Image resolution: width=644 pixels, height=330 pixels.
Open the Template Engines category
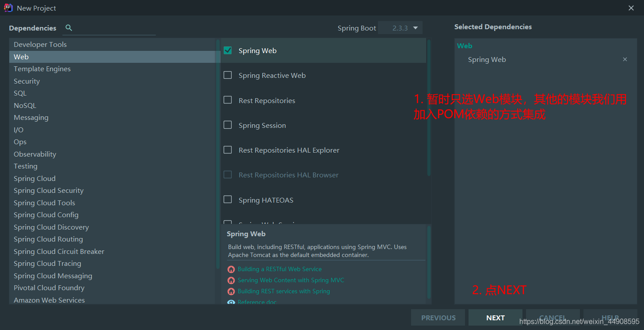tap(113, 69)
